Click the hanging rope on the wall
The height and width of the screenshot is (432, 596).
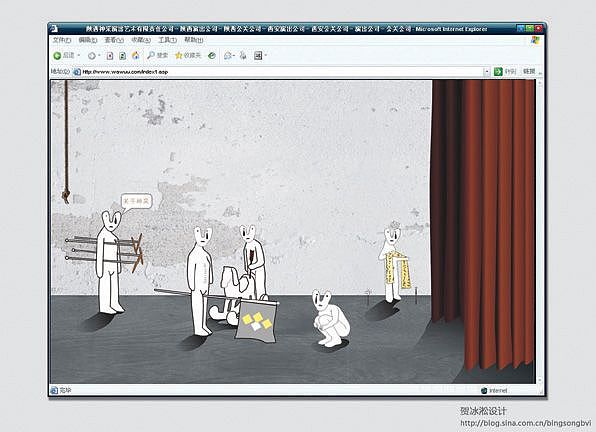[67, 141]
